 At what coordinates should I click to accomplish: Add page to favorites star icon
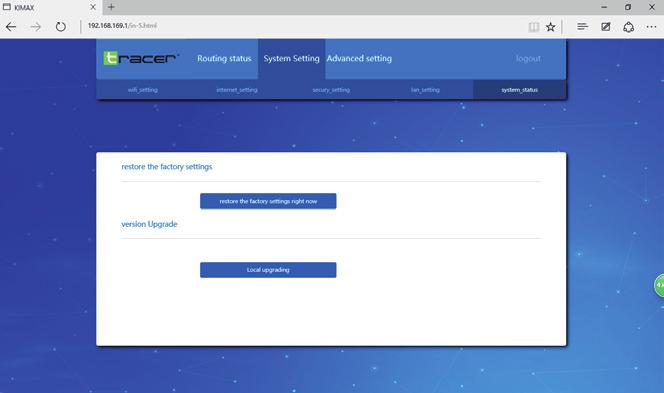(551, 27)
